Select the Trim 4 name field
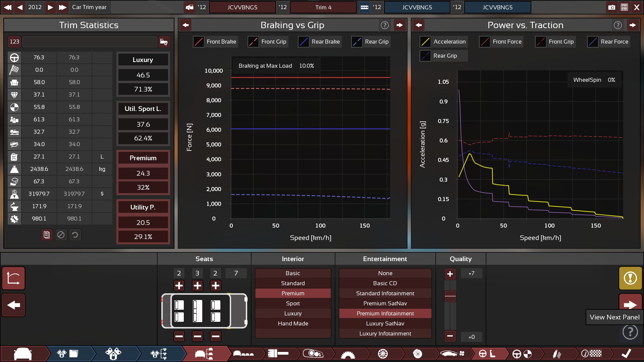644x362 pixels. pyautogui.click(x=323, y=7)
